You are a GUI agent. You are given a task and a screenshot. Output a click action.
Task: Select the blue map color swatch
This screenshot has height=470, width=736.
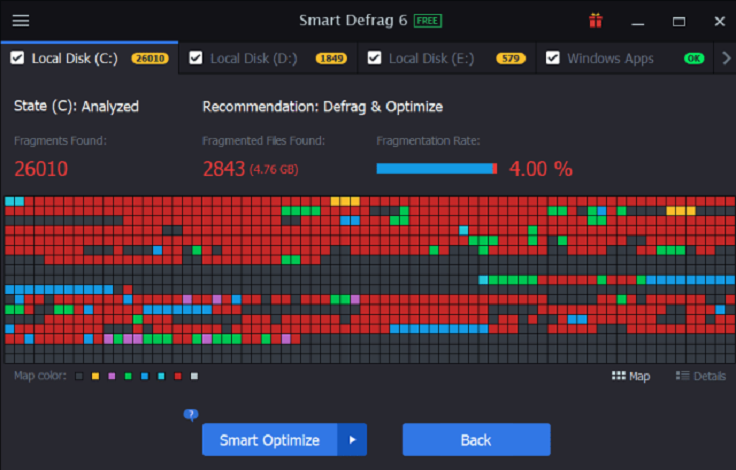[x=145, y=376]
